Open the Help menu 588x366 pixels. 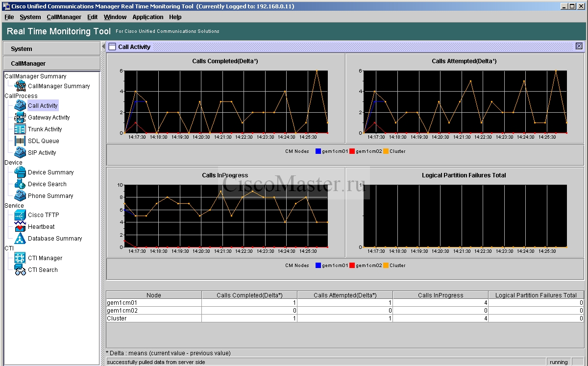175,17
